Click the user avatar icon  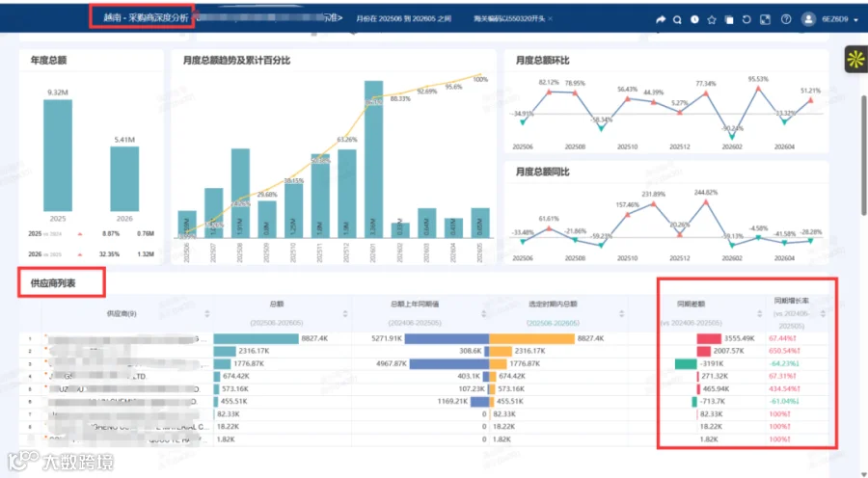[808, 19]
